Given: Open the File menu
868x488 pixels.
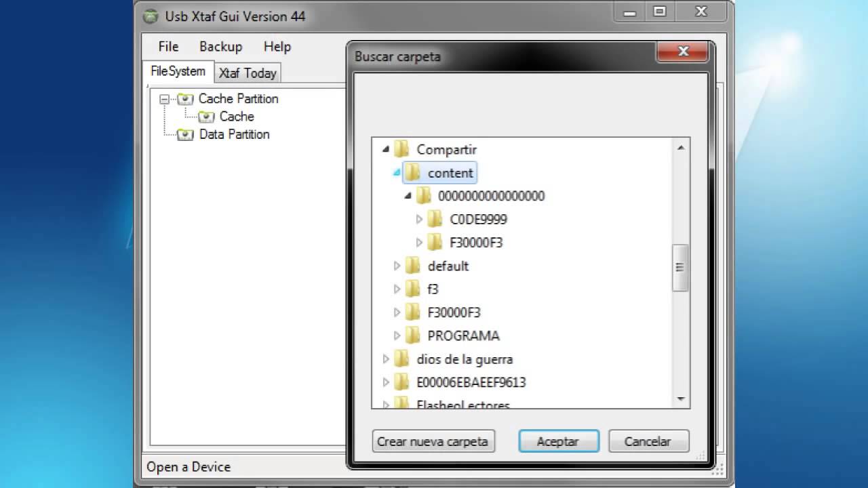Looking at the screenshot, I should (x=168, y=47).
